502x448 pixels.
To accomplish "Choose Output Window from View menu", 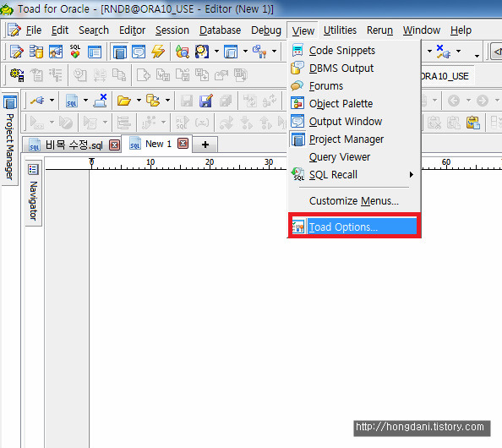I will click(x=354, y=122).
